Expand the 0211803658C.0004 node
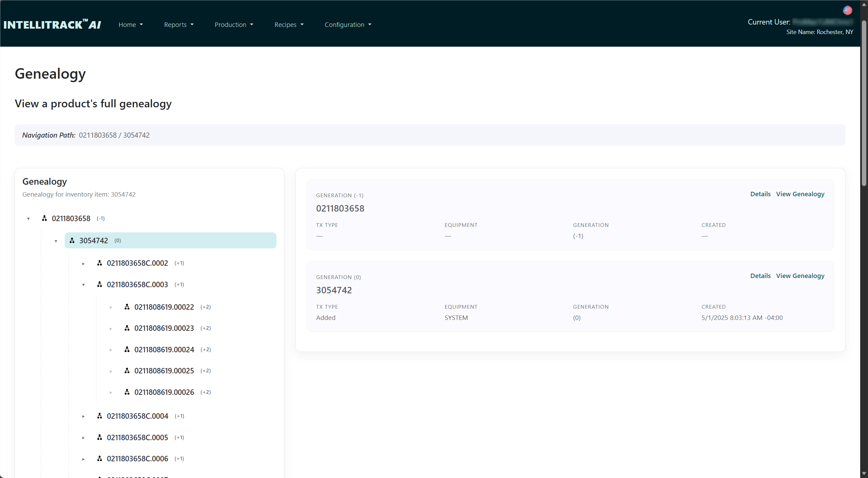Viewport: 868px width, 478px height. 83,416
